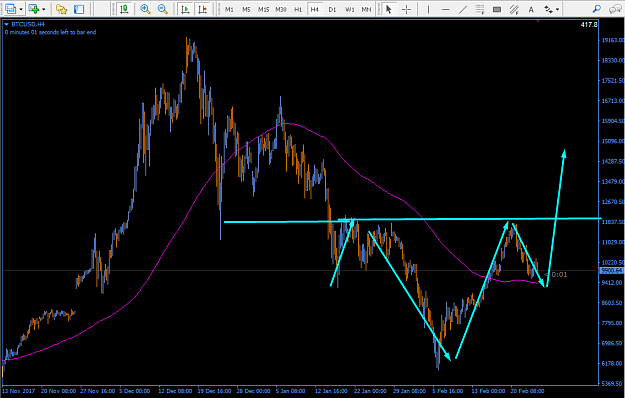
Task: Open the Search magnifier icon
Action: [596, 9]
